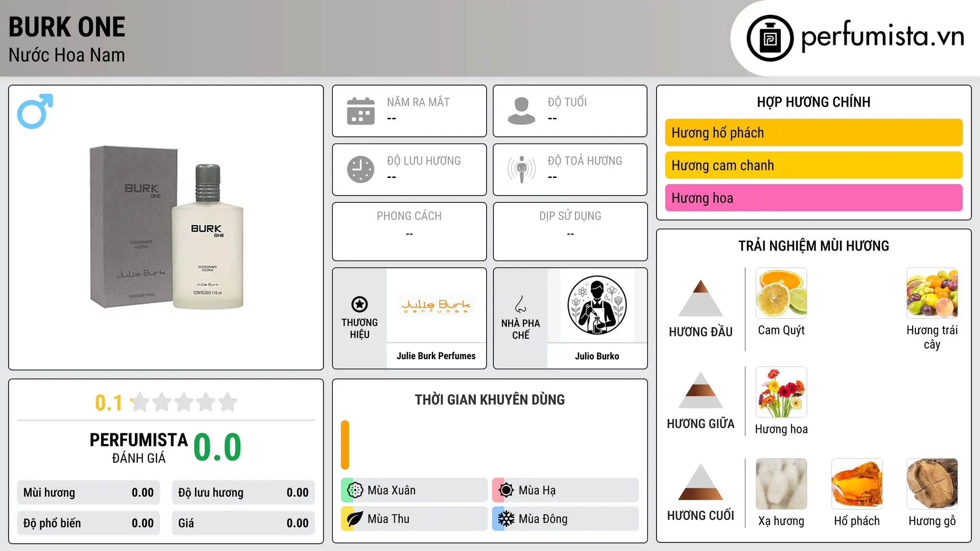
Task: Click the green 0.0 Perfumista score
Action: click(x=217, y=447)
